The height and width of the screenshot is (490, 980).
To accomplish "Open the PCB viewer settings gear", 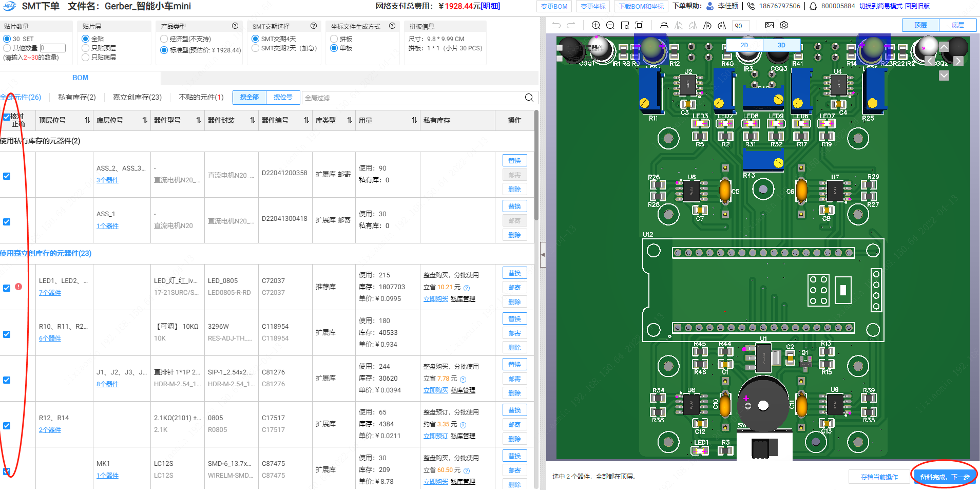I will point(783,25).
